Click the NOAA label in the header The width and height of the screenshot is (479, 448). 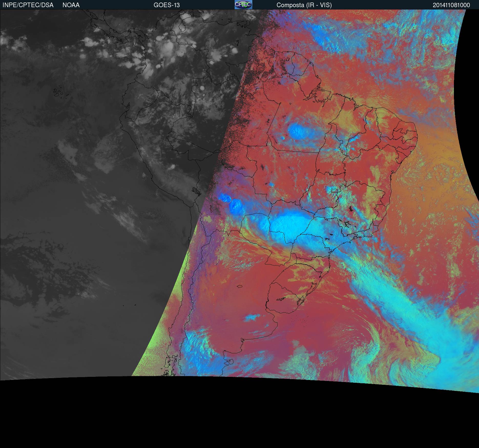pyautogui.click(x=71, y=5)
